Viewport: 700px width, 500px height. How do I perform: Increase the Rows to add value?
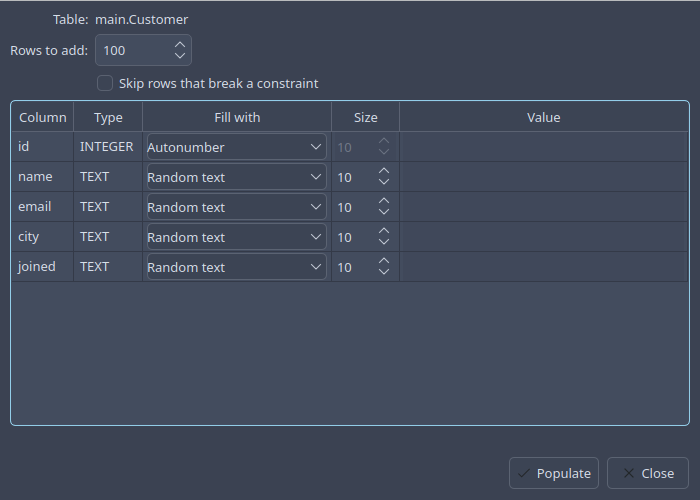pyautogui.click(x=180, y=45)
